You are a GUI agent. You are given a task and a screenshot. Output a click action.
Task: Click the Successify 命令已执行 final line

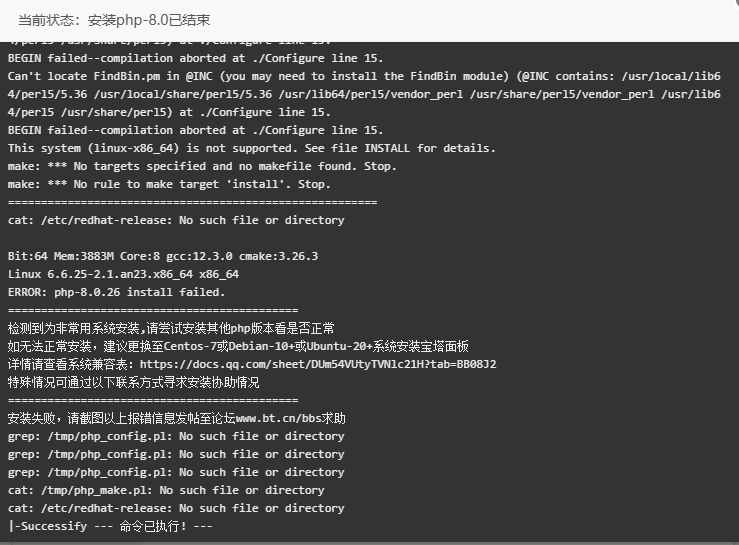click(x=110, y=526)
